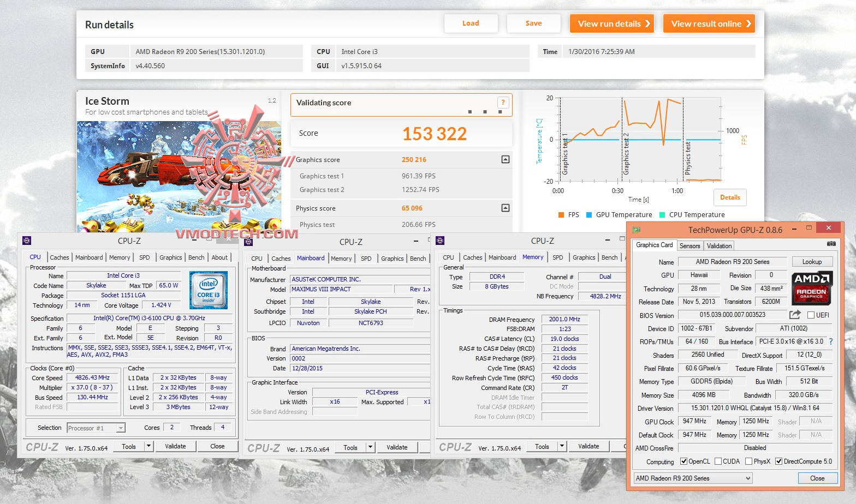Open Tools dropdown arrow in CPU-Z Mainboard window
Viewport: 856px width, 504px height.
coord(370,447)
